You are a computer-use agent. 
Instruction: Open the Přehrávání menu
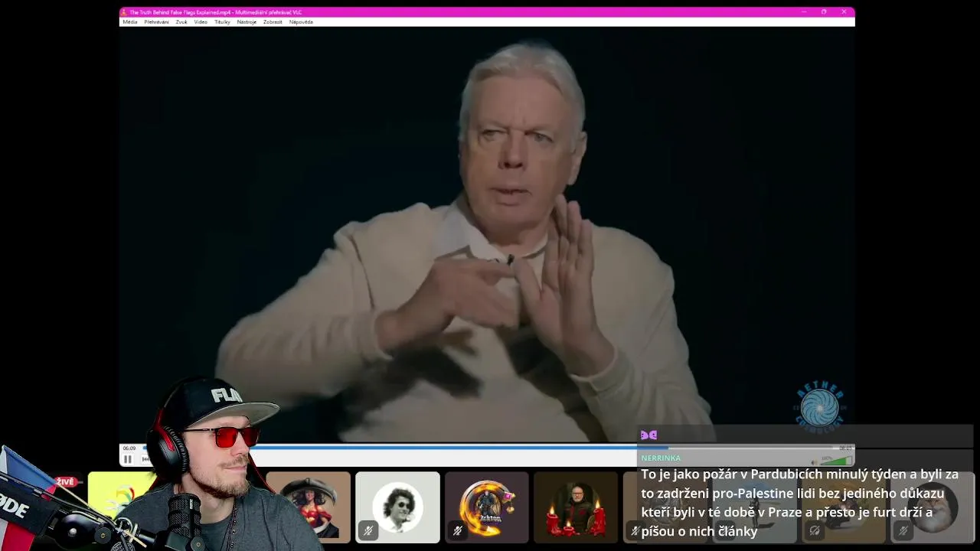(157, 22)
